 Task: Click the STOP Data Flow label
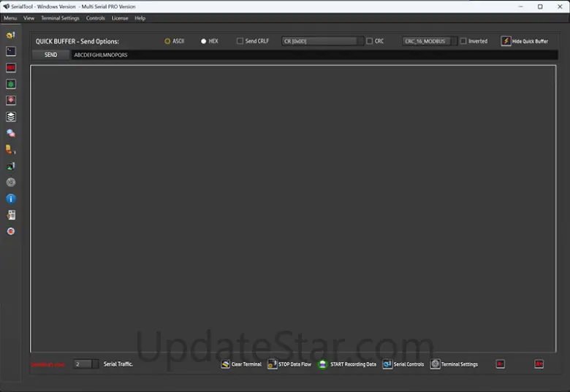point(294,364)
